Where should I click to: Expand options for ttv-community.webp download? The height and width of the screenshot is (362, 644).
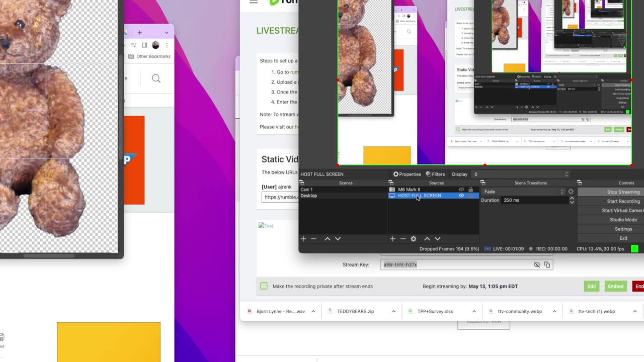click(554, 311)
